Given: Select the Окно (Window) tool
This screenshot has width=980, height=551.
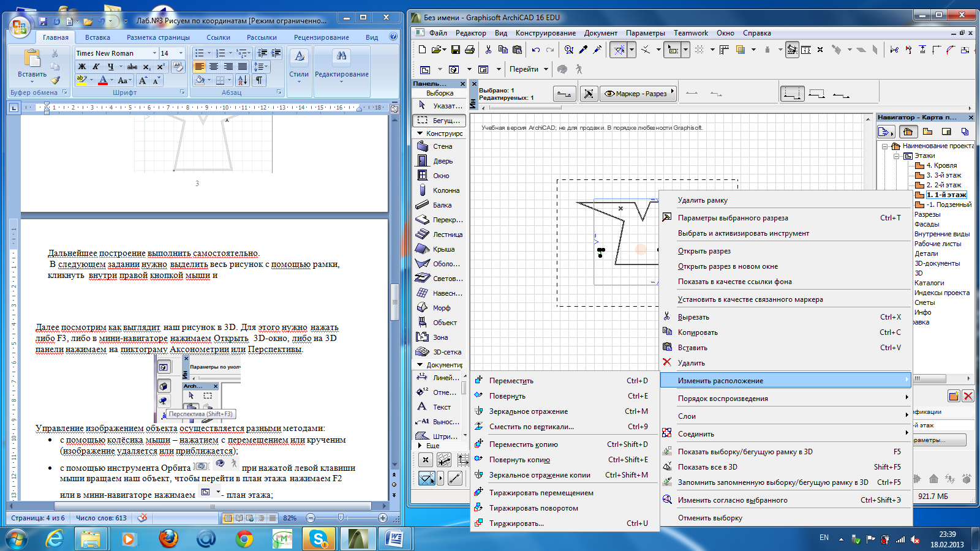Looking at the screenshot, I should coord(440,176).
